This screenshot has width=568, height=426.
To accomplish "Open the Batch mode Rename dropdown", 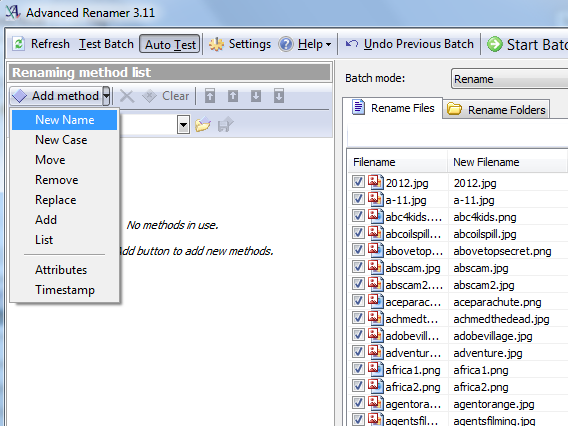I will [509, 79].
